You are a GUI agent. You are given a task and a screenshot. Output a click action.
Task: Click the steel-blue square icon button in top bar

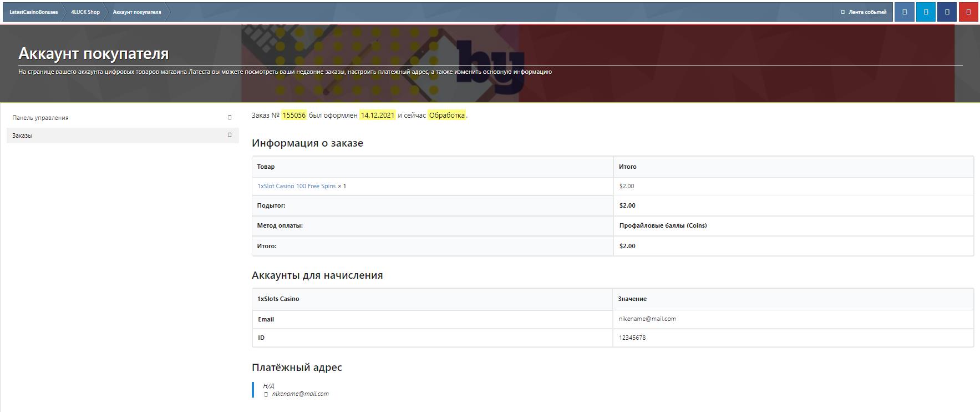(x=905, y=12)
